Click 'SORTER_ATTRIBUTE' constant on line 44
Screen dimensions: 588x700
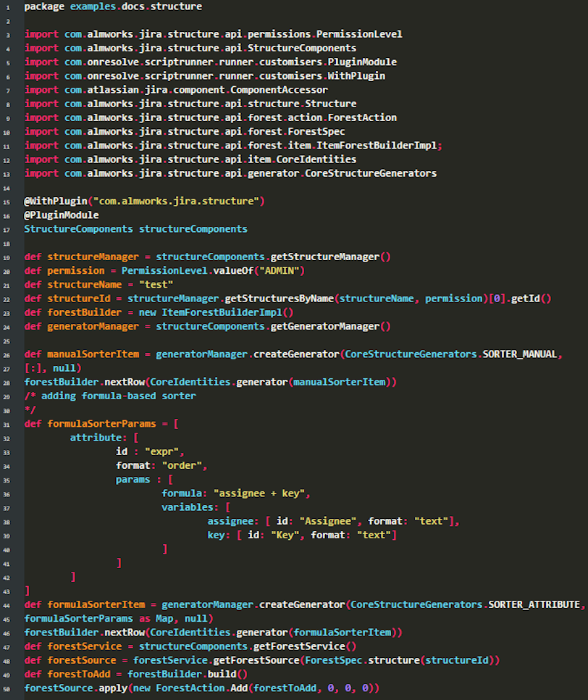point(534,605)
